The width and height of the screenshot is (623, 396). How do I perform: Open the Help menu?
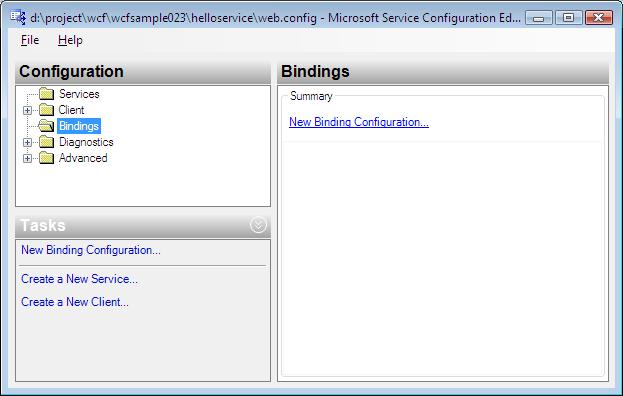point(70,40)
